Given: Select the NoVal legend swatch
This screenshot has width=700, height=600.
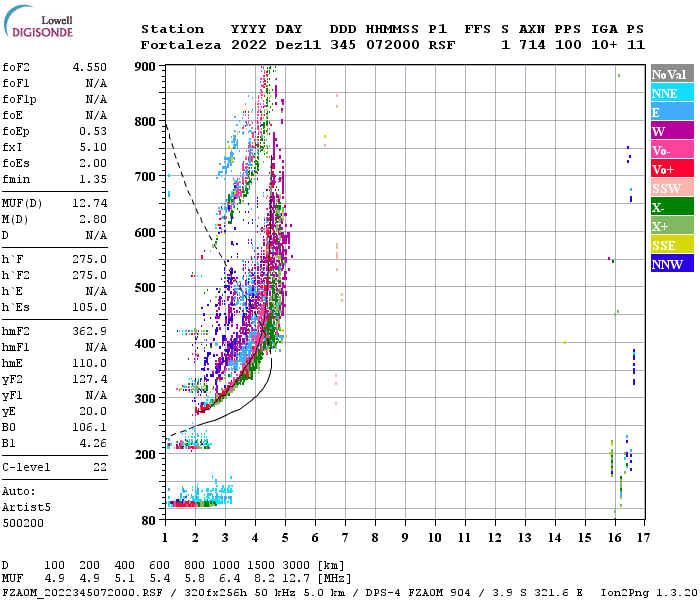Looking at the screenshot, I should [x=672, y=74].
